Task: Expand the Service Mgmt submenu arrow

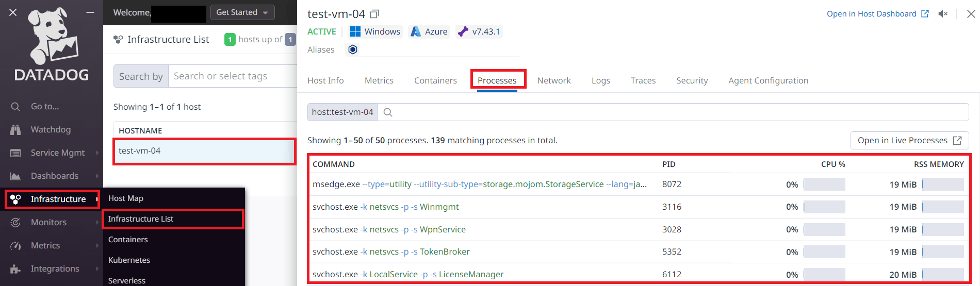Action: pos(97,153)
